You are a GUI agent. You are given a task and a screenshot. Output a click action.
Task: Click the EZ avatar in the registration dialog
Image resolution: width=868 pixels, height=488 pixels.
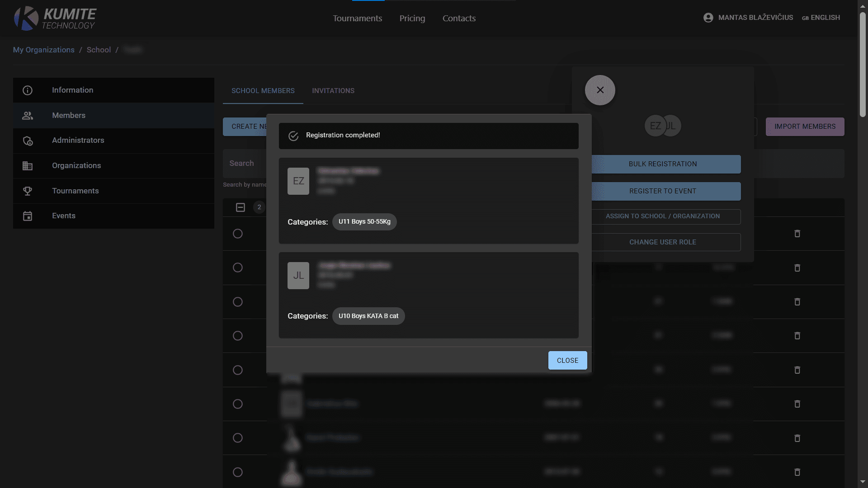[x=298, y=181]
